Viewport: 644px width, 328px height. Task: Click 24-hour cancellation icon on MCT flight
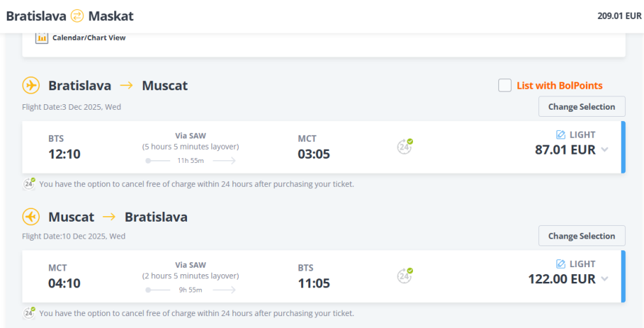(405, 276)
